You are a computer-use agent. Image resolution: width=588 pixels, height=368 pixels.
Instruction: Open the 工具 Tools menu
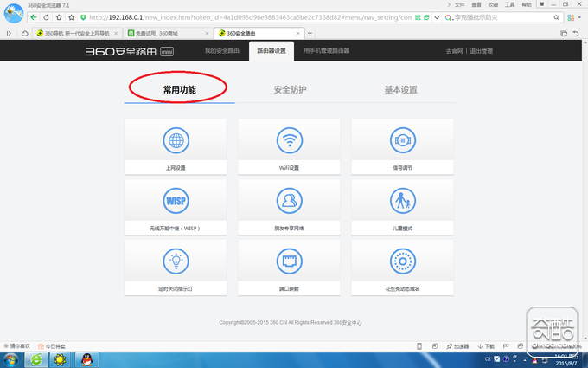[509, 5]
